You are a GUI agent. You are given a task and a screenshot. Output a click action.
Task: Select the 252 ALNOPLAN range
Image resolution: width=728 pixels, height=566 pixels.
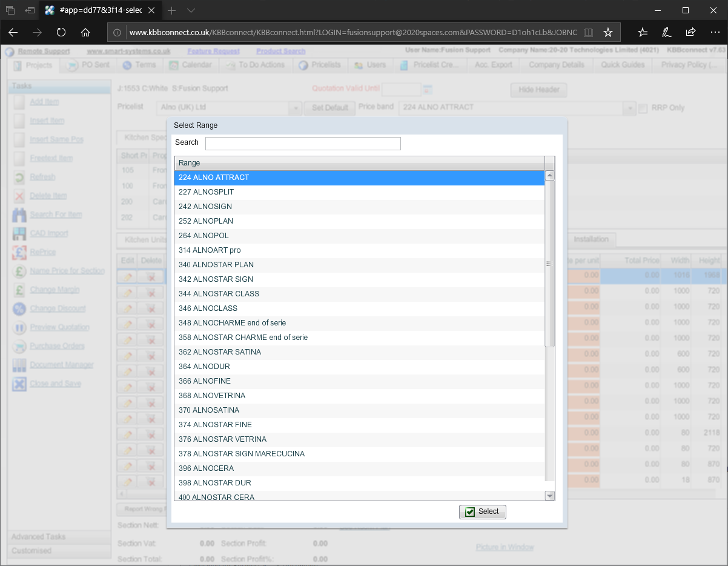(x=360, y=221)
